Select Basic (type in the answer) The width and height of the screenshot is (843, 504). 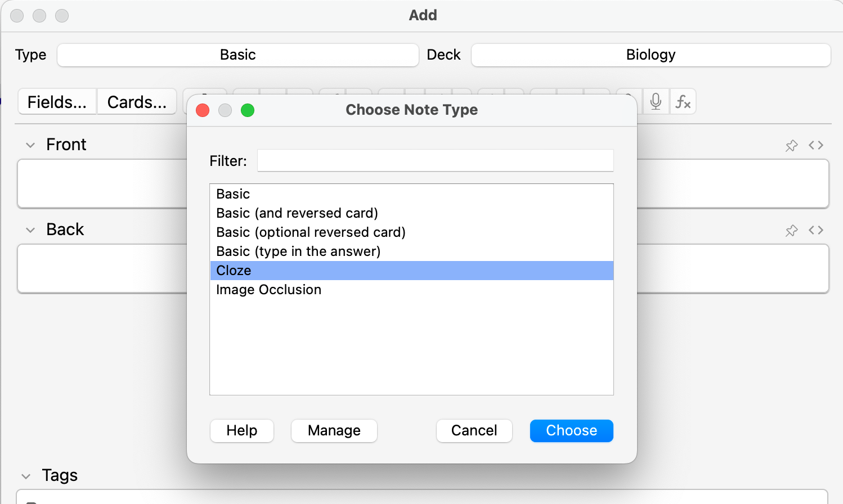coord(298,251)
